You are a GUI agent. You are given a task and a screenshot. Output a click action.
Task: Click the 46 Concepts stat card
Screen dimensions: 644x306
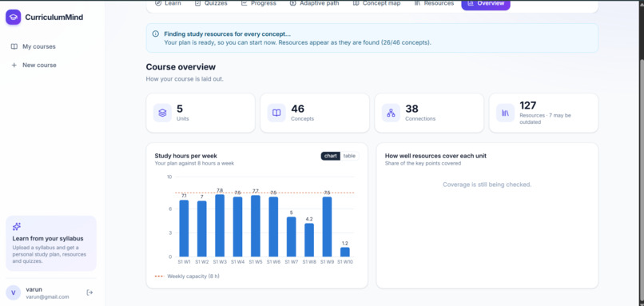tap(315, 113)
